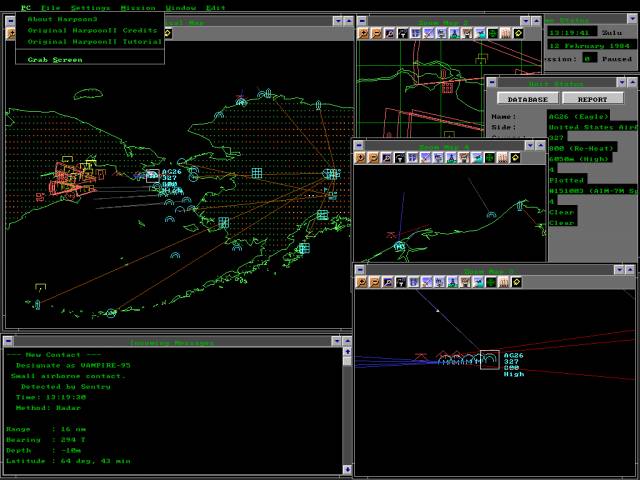Click the unit name AG26 (Eagle)
This screenshot has width=640, height=480.
578,116
